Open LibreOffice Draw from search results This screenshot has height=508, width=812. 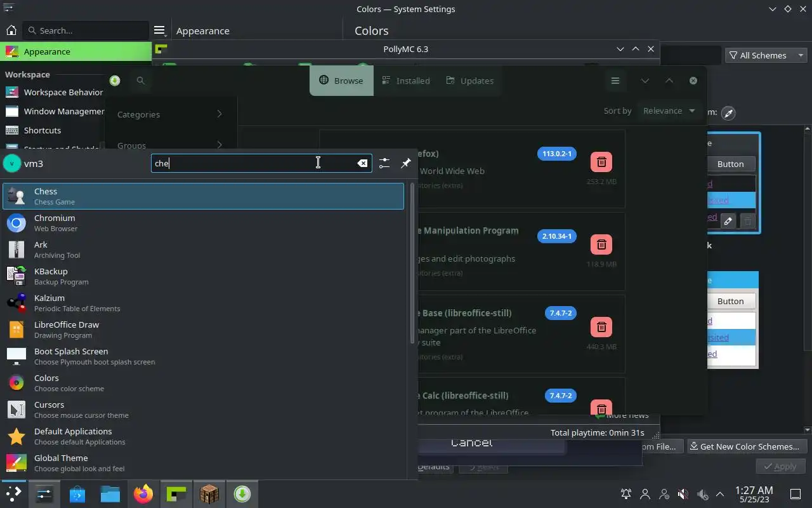pos(203,330)
